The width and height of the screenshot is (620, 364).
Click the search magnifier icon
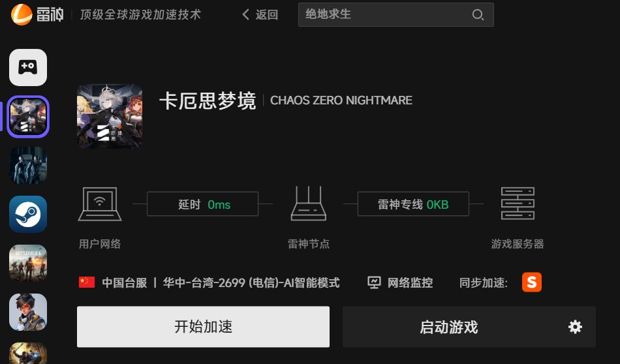(x=478, y=14)
